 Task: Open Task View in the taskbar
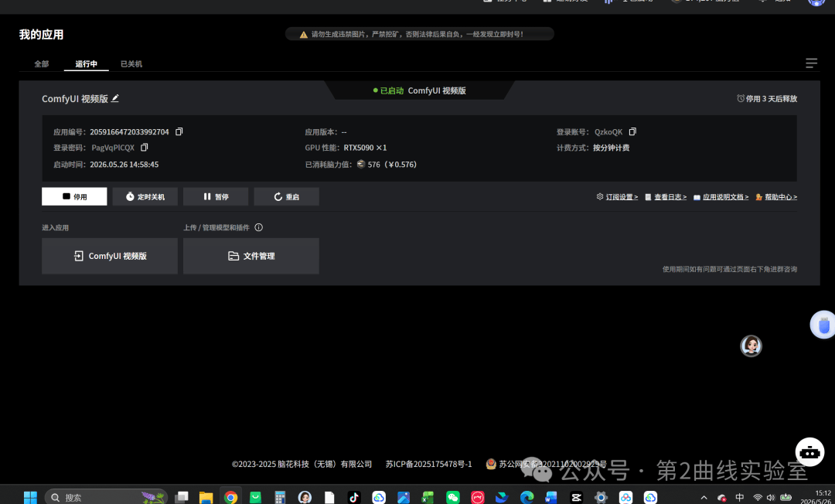coord(182,498)
